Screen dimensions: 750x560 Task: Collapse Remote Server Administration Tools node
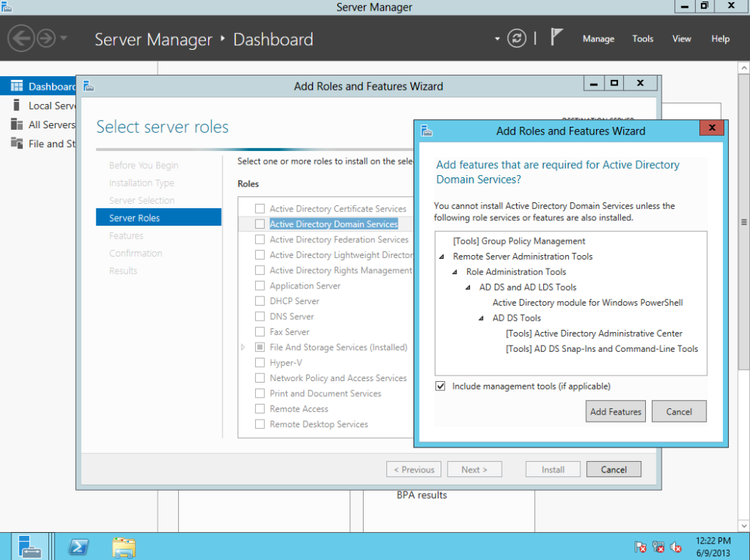441,257
